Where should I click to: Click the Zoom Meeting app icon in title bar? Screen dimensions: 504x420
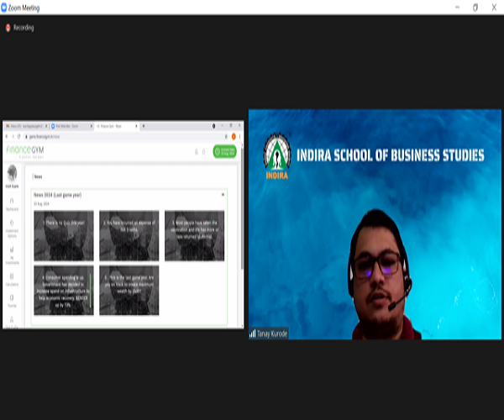click(4, 8)
